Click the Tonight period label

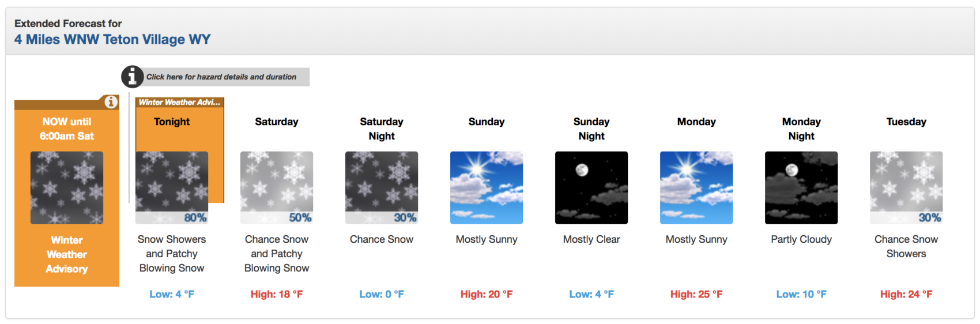(x=172, y=122)
